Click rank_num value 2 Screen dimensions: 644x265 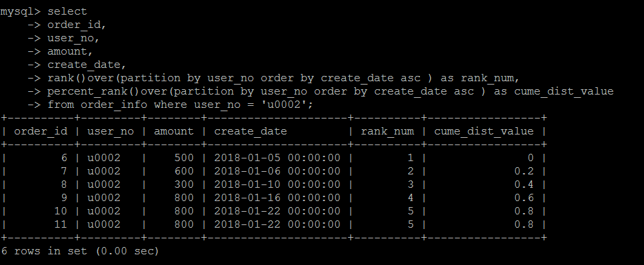(411, 171)
